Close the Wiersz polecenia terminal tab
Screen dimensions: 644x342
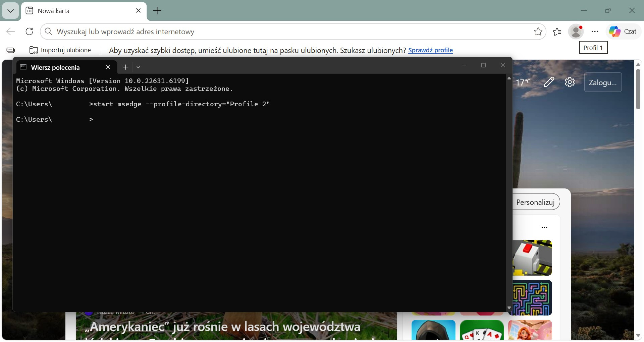coord(108,67)
